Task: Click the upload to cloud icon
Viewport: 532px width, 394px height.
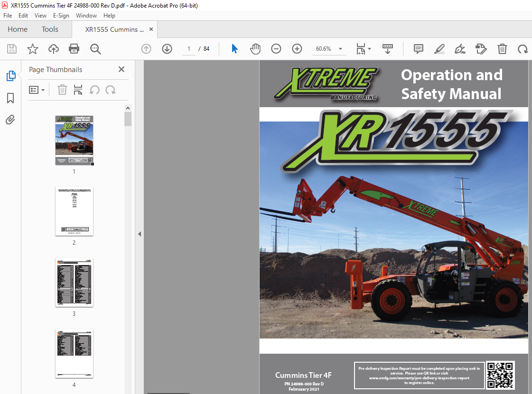Action: [x=53, y=49]
